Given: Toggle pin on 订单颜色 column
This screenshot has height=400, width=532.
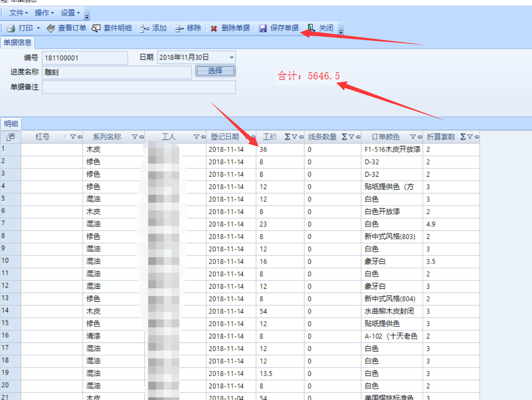Looking at the screenshot, I should [x=419, y=137].
